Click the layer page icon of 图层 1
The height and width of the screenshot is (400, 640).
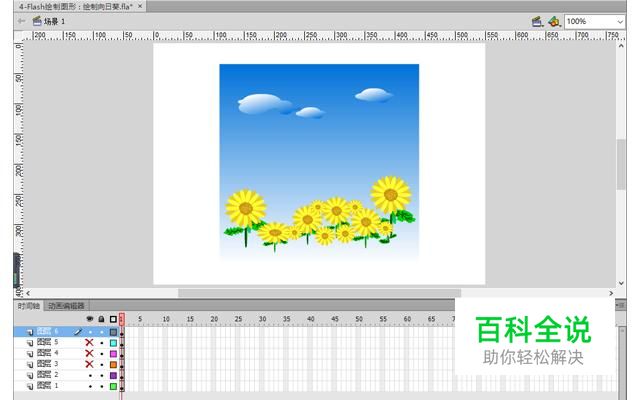pos(29,386)
